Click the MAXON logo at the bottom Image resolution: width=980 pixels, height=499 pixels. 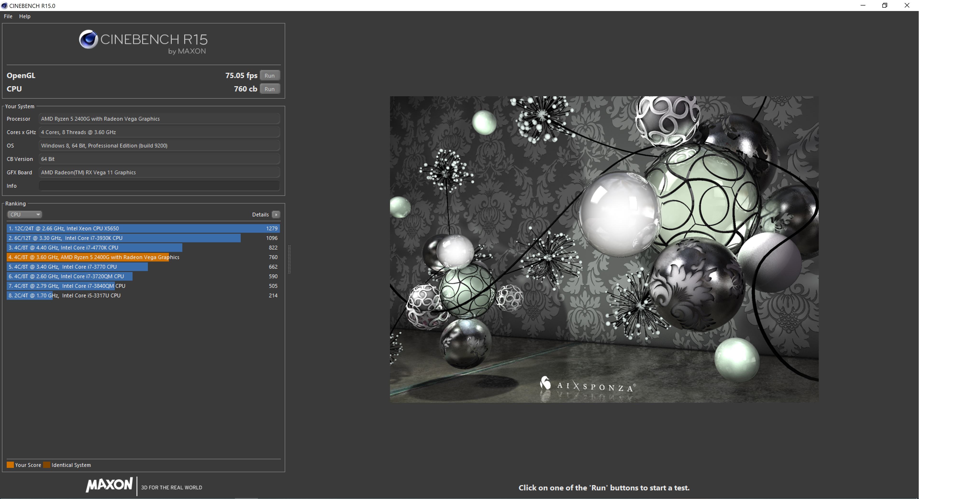(109, 485)
